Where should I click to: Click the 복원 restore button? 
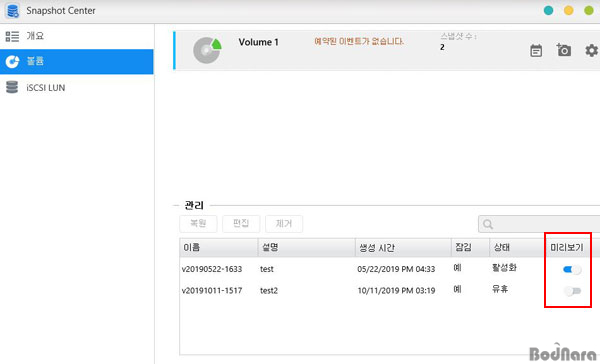point(198,224)
